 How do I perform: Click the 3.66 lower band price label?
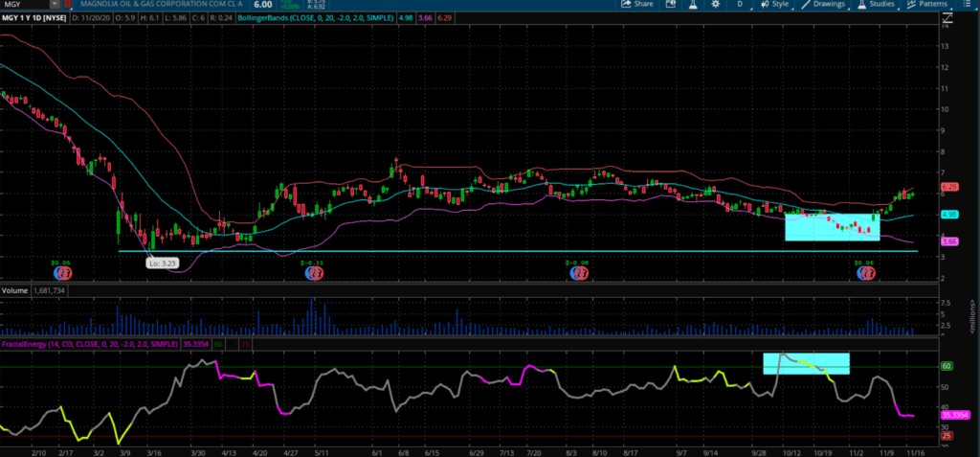click(x=948, y=241)
